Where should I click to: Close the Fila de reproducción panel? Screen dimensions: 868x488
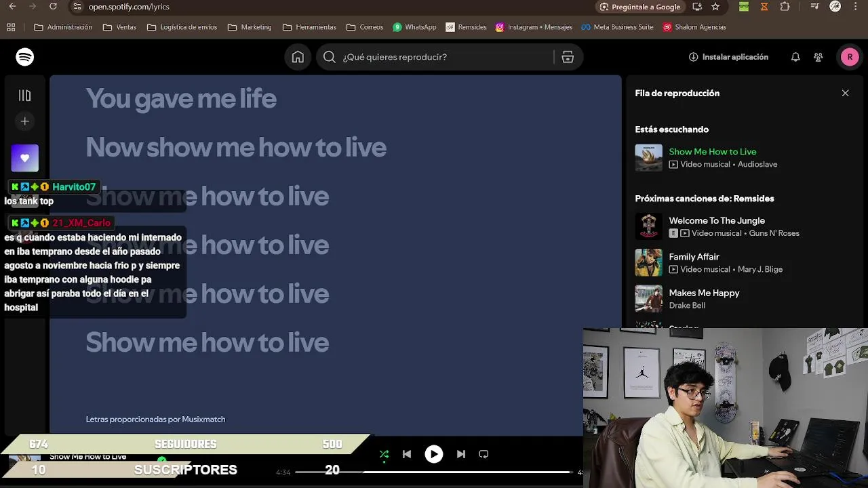click(x=845, y=93)
